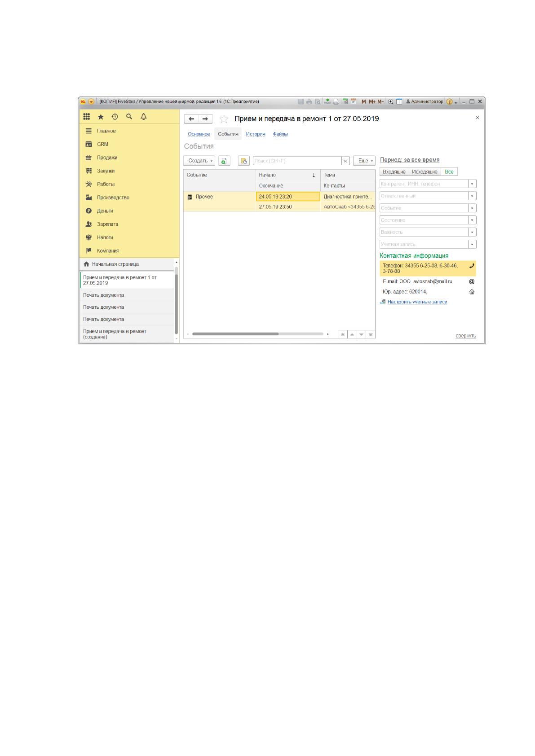Open favorites star in navigation panel
This screenshot has height=756, width=535.
point(101,117)
